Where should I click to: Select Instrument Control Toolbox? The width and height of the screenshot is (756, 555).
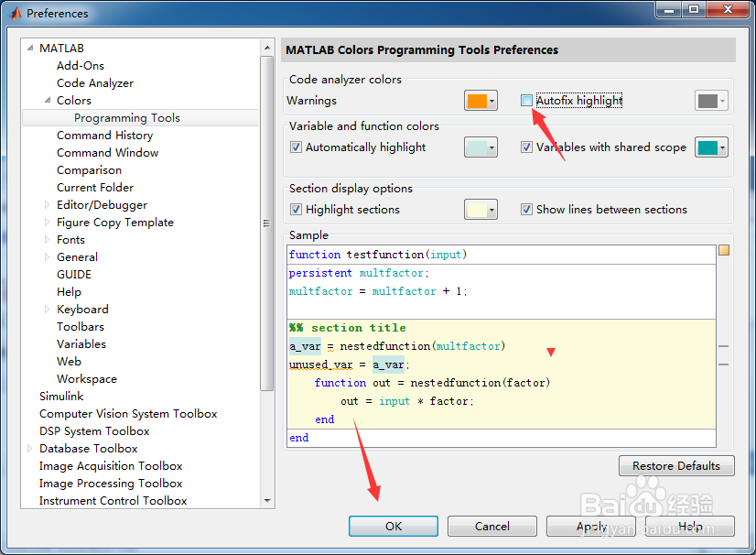tap(113, 500)
